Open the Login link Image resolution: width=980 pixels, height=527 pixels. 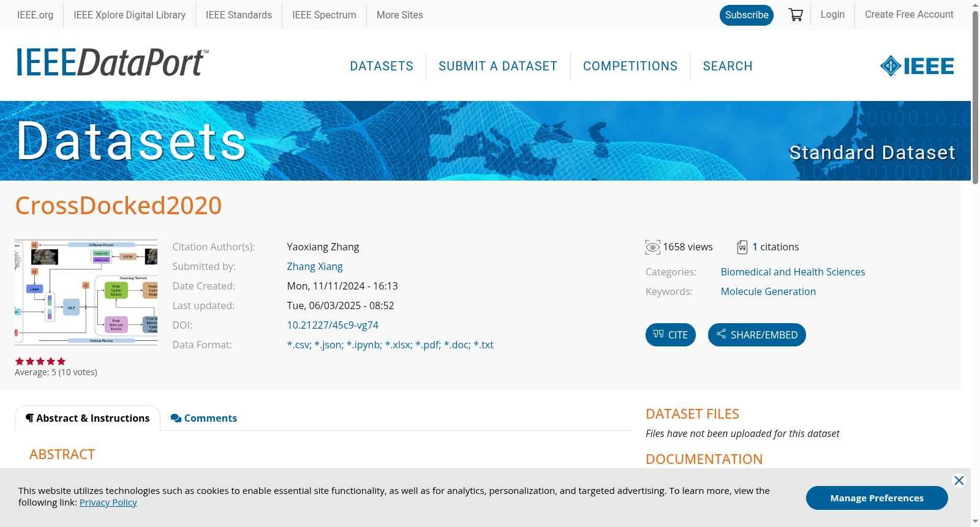coord(832,14)
